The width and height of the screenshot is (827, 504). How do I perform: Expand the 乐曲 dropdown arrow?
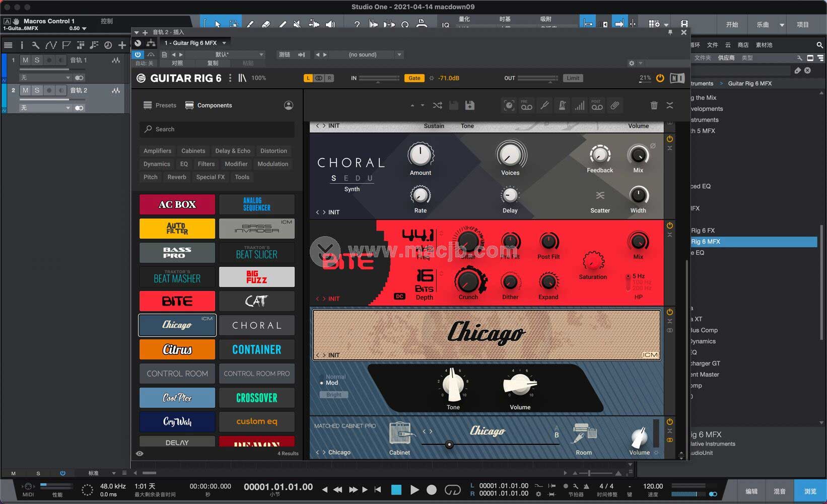[x=782, y=25]
